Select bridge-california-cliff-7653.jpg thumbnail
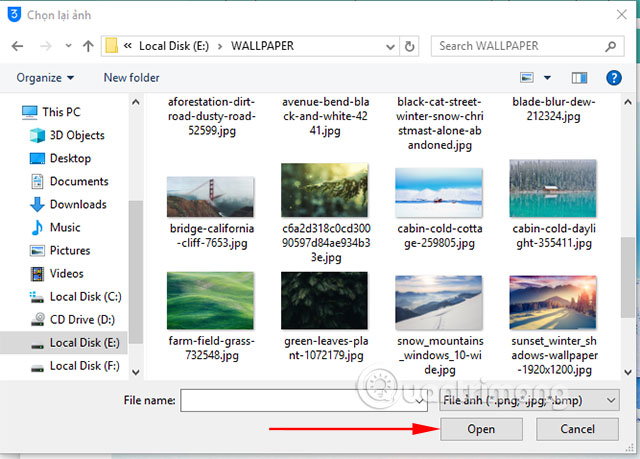This screenshot has height=459, width=640. (210, 197)
